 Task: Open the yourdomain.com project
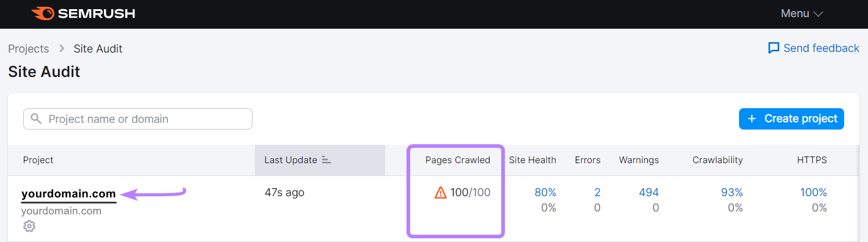click(x=68, y=194)
